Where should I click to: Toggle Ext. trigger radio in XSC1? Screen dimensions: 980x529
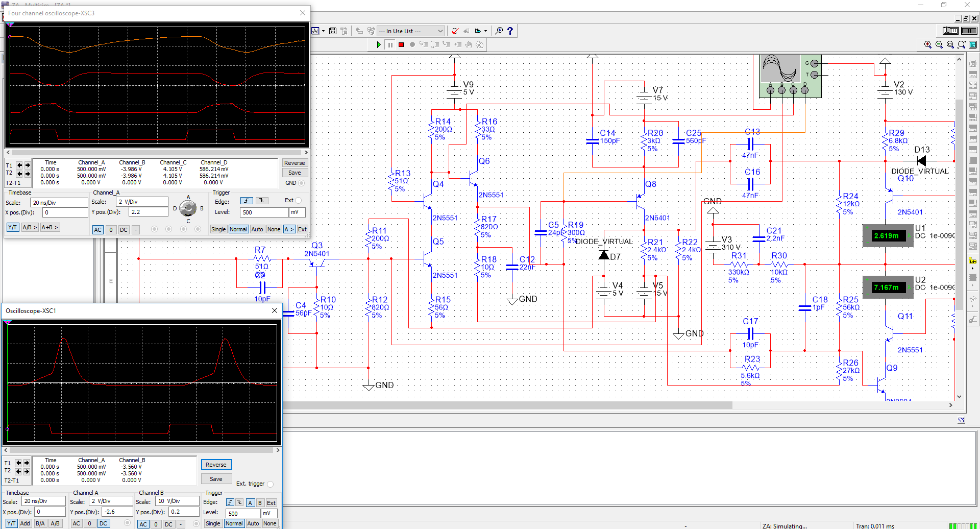click(x=270, y=484)
